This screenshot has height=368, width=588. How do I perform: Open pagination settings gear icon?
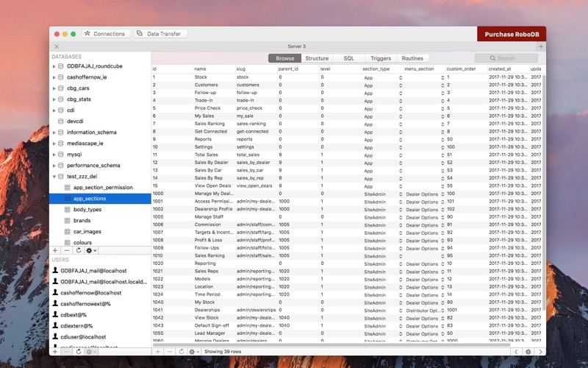(x=528, y=352)
